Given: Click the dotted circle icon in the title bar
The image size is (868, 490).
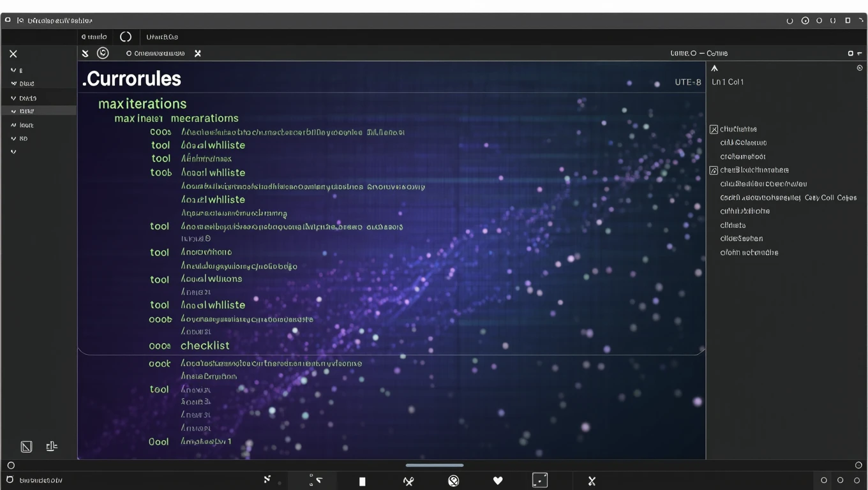Looking at the screenshot, I should (x=805, y=20).
